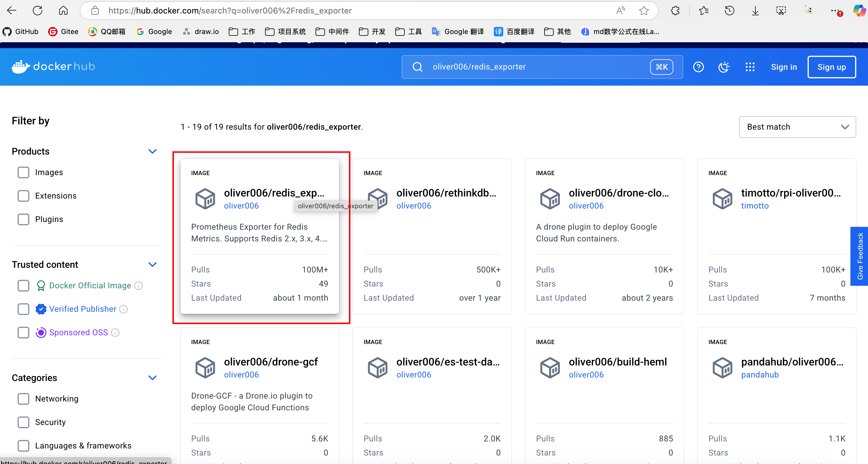Image resolution: width=868 pixels, height=464 pixels.
Task: Open the oliver006/redis_exp... image title
Action: click(x=274, y=193)
